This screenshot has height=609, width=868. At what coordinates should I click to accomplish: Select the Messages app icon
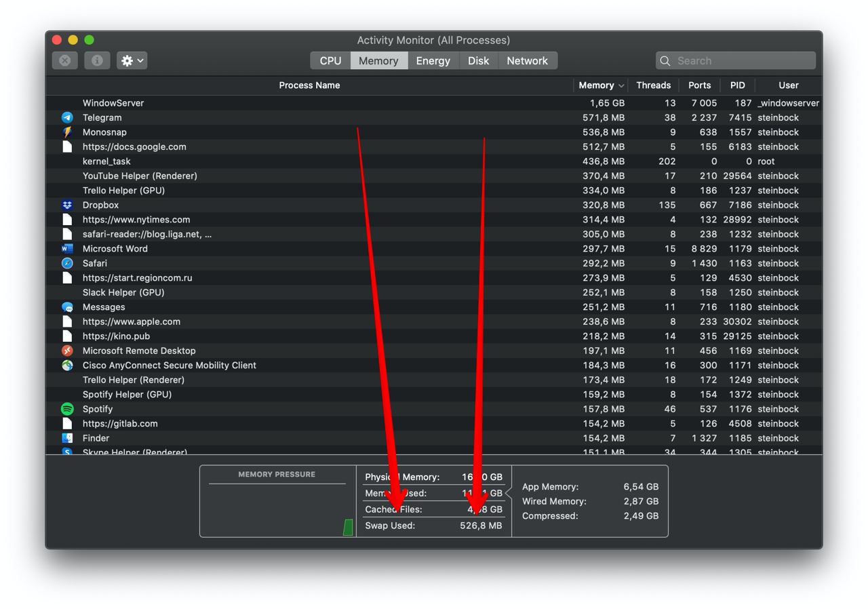pos(67,307)
